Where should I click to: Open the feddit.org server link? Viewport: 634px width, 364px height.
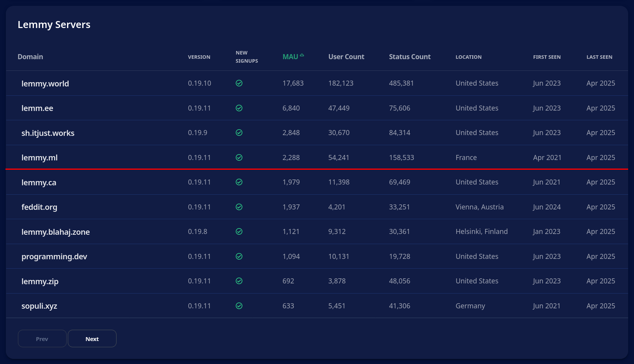(39, 207)
